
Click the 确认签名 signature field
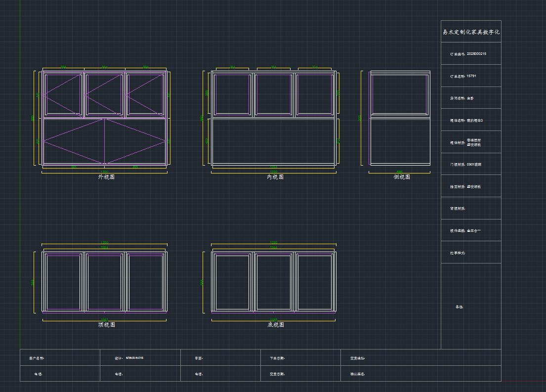pos(357,374)
